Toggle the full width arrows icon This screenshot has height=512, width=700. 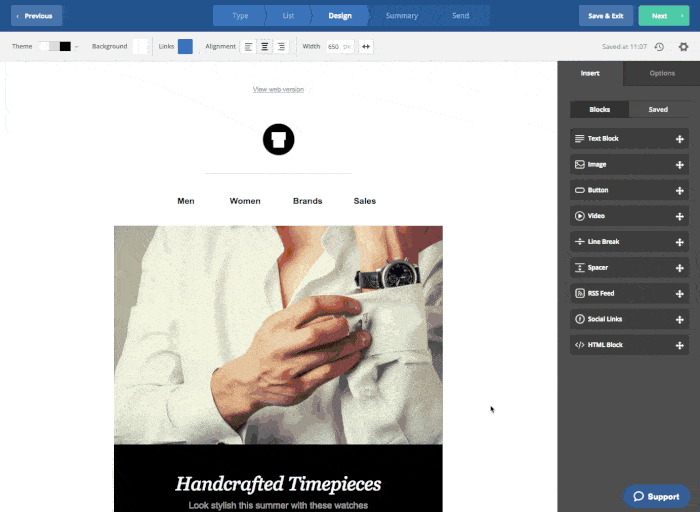[x=366, y=46]
